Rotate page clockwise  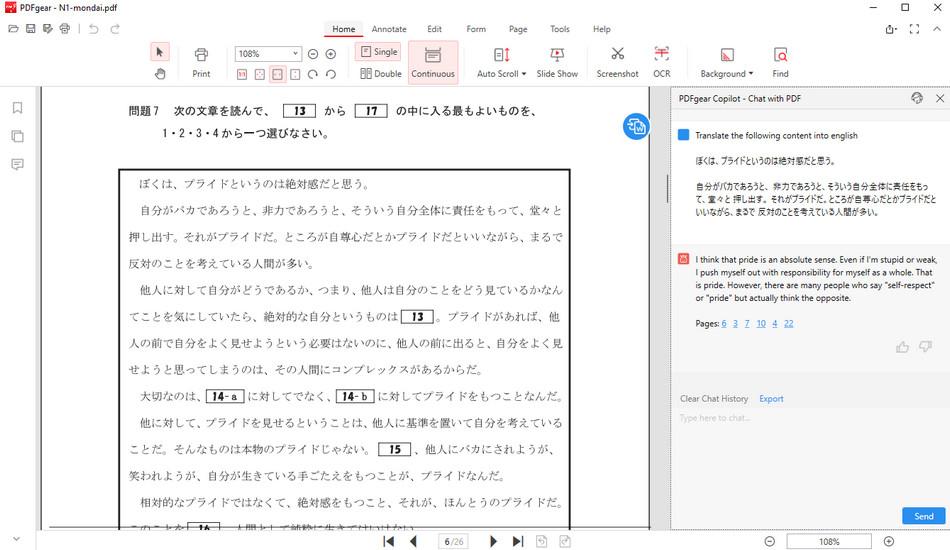tap(313, 74)
